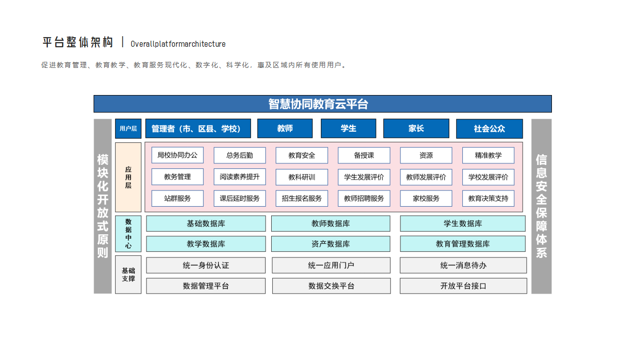Select the 教育决策支持 box
Viewport: 644px width, 362px height.
pyautogui.click(x=488, y=199)
